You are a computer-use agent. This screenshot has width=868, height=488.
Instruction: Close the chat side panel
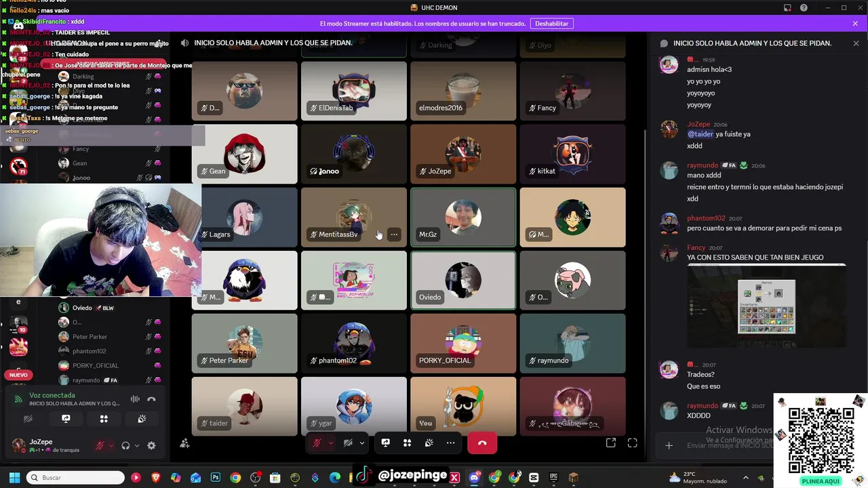click(856, 43)
